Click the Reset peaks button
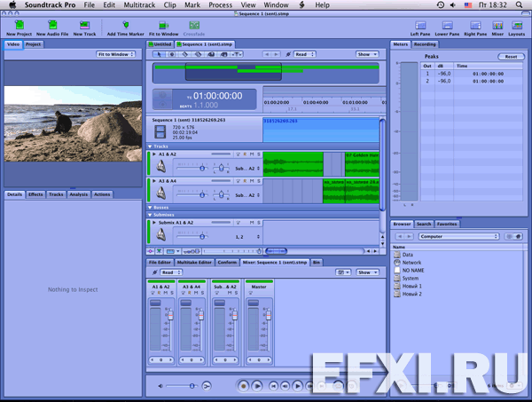 pos(511,57)
